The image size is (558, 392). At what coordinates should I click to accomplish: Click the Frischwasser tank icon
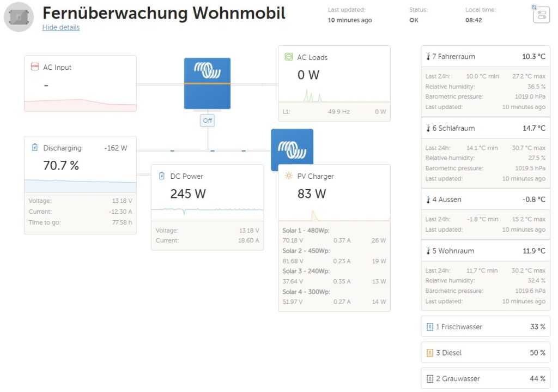pyautogui.click(x=430, y=327)
